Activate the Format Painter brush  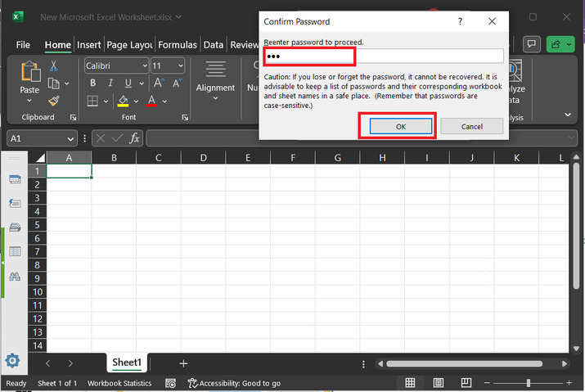point(54,101)
